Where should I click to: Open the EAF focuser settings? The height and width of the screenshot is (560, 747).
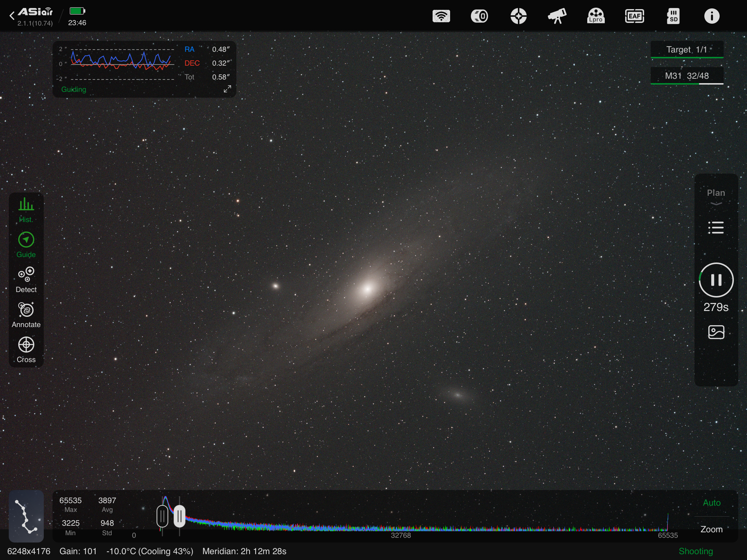634,16
